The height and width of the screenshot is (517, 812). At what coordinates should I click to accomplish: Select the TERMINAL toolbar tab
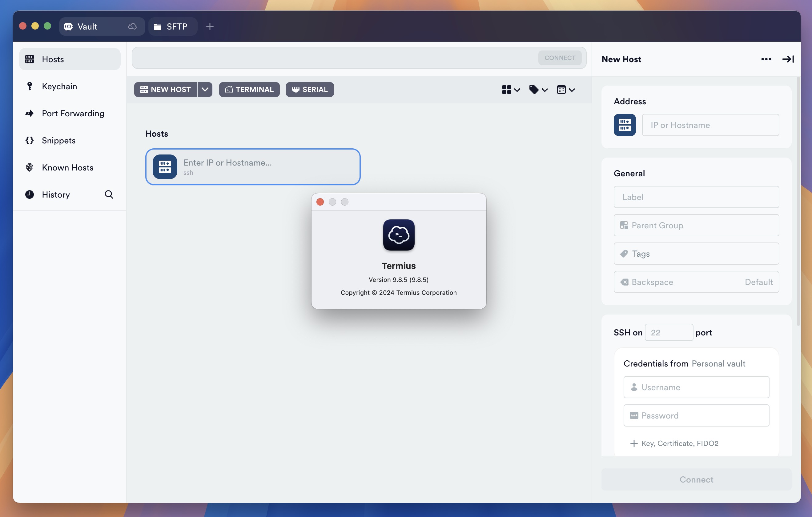point(250,89)
